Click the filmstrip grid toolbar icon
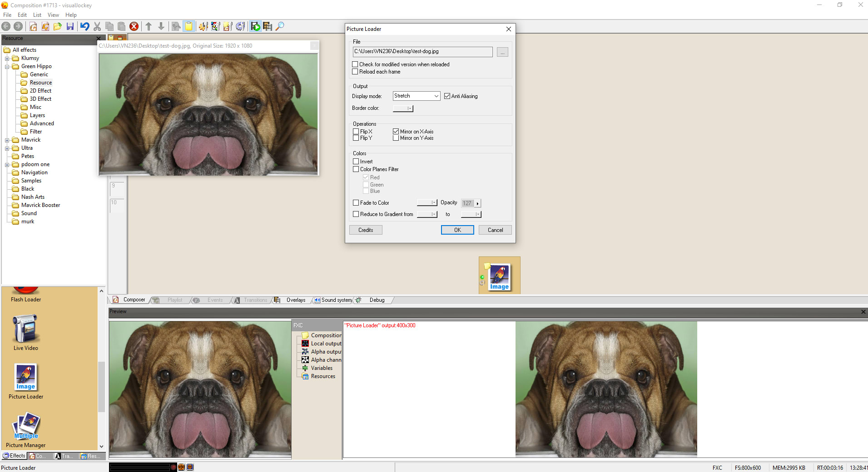 [268, 26]
